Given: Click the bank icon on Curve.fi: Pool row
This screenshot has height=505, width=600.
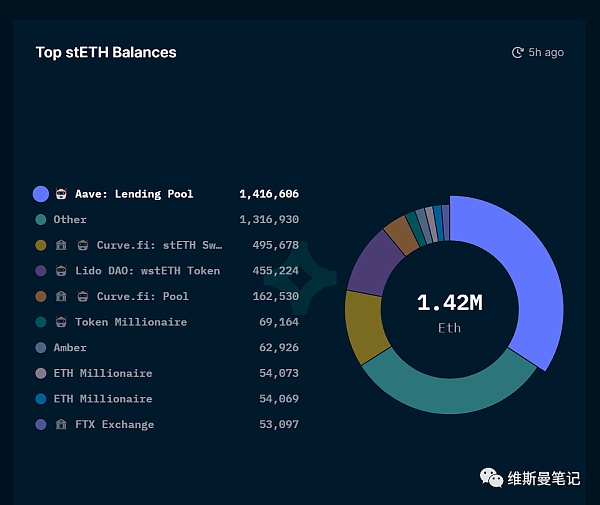Looking at the screenshot, I should (62, 297).
